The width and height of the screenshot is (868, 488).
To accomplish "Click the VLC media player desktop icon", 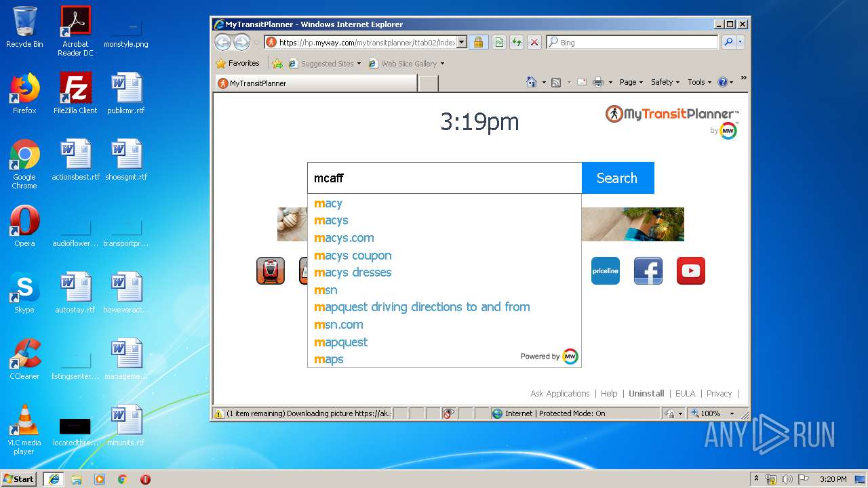I will (24, 430).
